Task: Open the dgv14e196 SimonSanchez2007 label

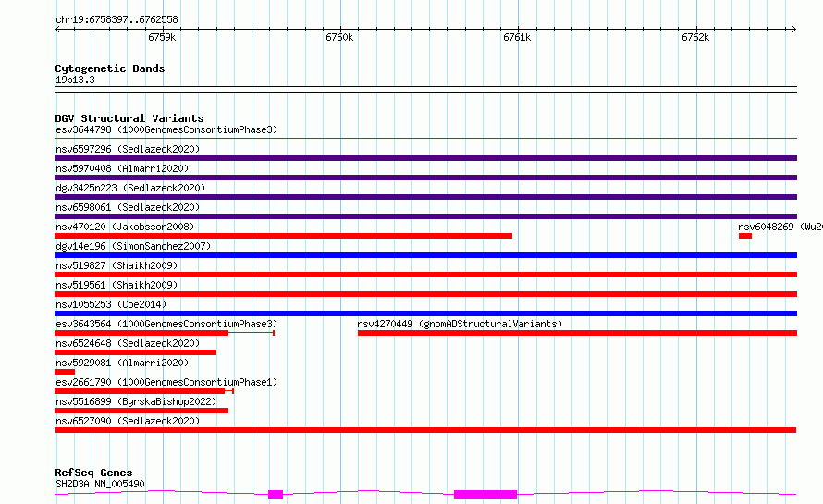Action: 133,246
